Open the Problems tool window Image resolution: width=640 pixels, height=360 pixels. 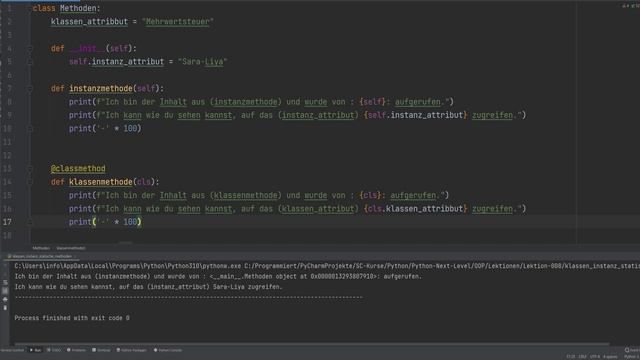pyautogui.click(x=76, y=350)
